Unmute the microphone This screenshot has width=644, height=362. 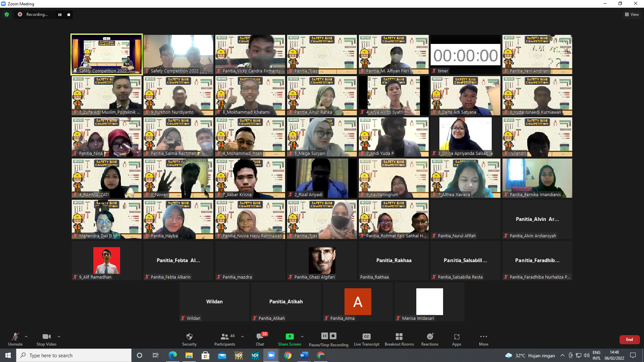(x=15, y=339)
